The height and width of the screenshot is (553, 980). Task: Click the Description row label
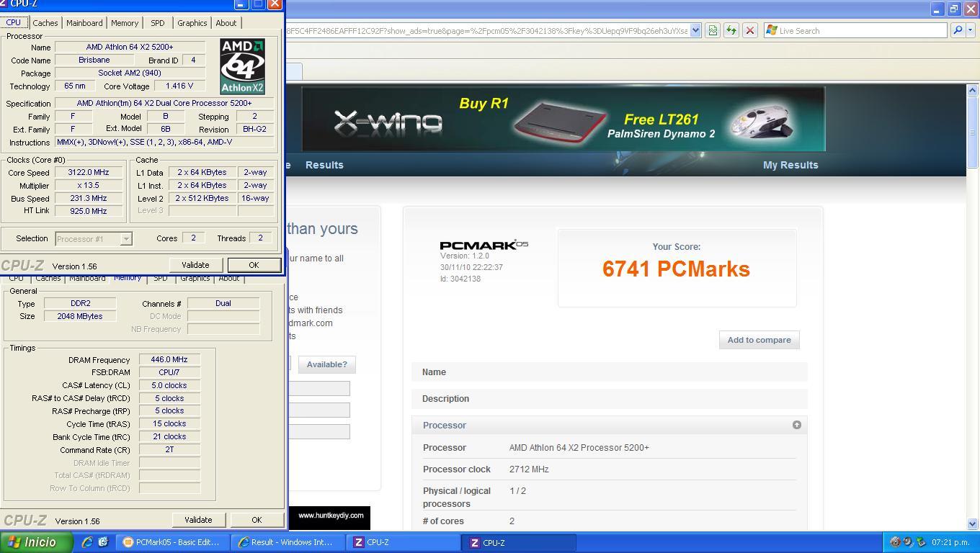click(x=445, y=399)
